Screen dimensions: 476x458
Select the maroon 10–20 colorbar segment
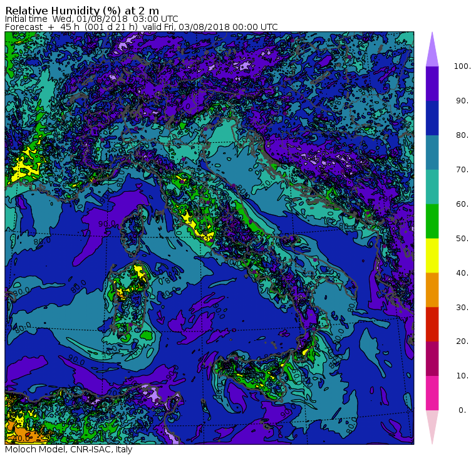(432, 358)
